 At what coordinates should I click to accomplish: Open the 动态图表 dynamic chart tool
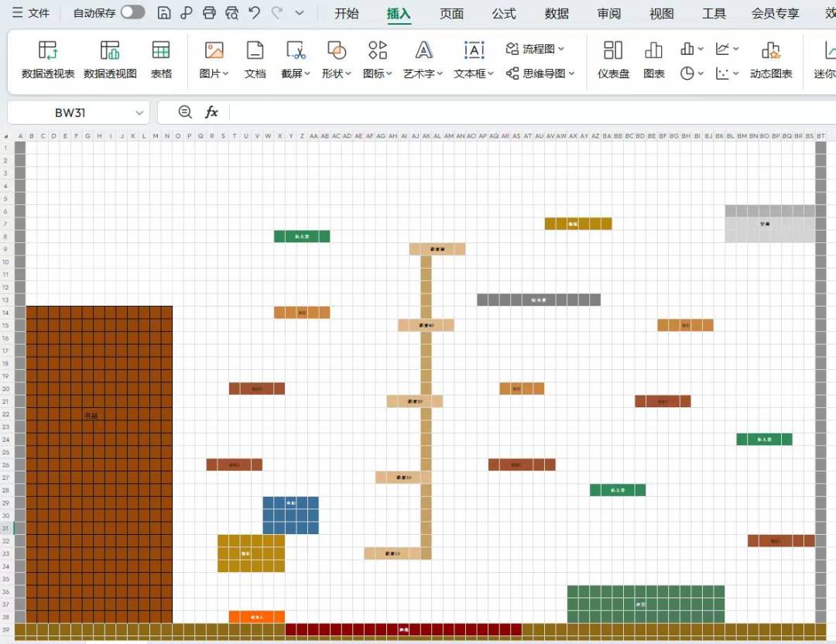pyautogui.click(x=771, y=60)
